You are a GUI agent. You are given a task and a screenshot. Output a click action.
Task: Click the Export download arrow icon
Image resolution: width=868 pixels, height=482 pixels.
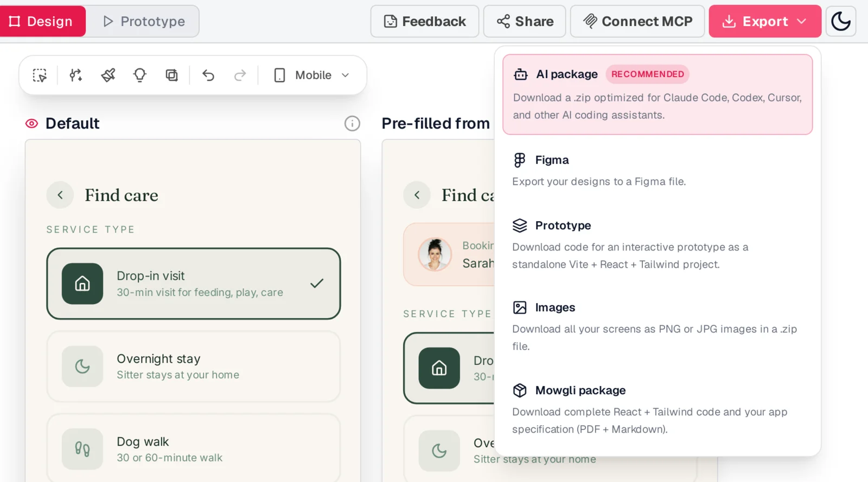coord(729,21)
